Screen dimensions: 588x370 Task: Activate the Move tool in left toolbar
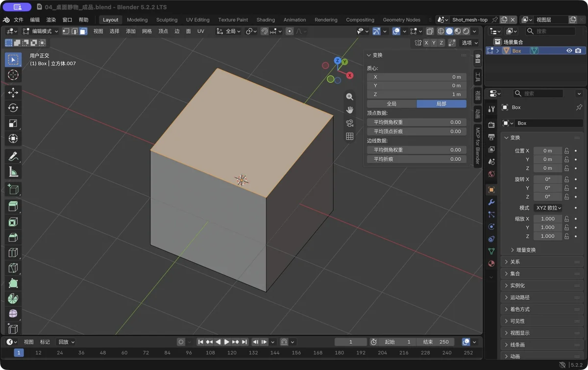(13, 93)
